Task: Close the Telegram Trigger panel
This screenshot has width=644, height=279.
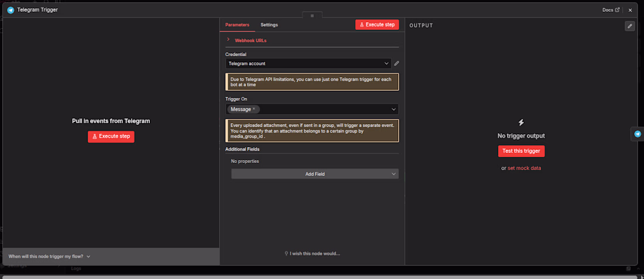Action: (630, 10)
